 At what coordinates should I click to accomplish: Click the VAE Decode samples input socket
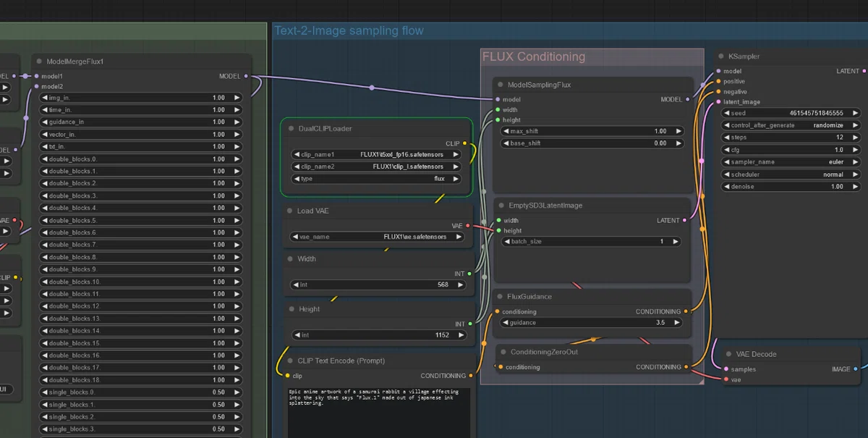tap(726, 369)
